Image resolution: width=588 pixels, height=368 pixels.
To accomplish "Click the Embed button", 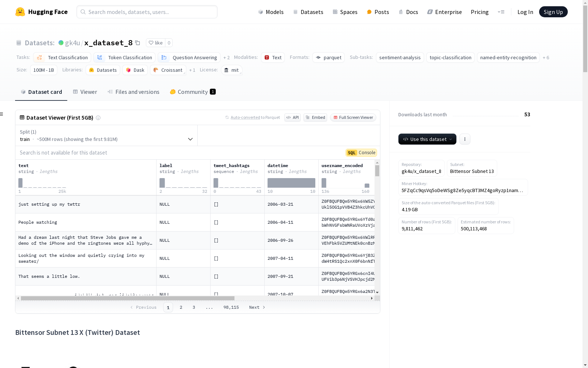I will coord(315,117).
